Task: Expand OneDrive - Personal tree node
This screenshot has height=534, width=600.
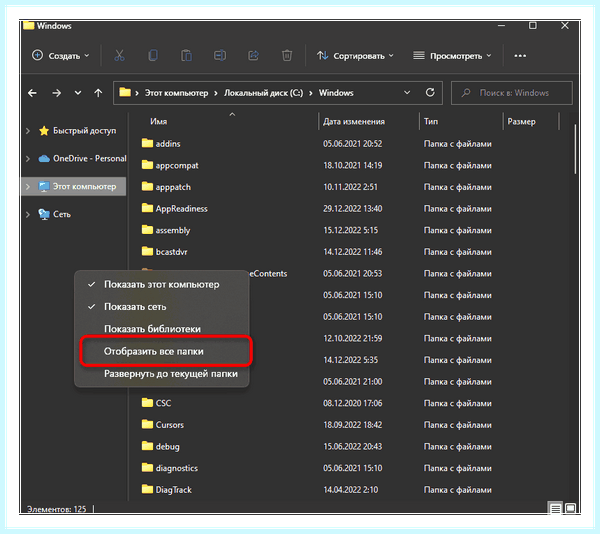Action: 28,158
